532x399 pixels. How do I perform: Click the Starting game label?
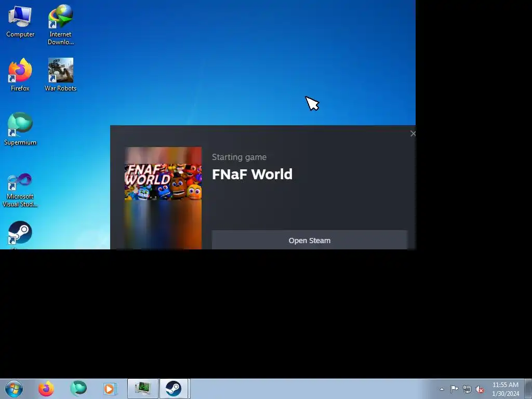pyautogui.click(x=239, y=157)
